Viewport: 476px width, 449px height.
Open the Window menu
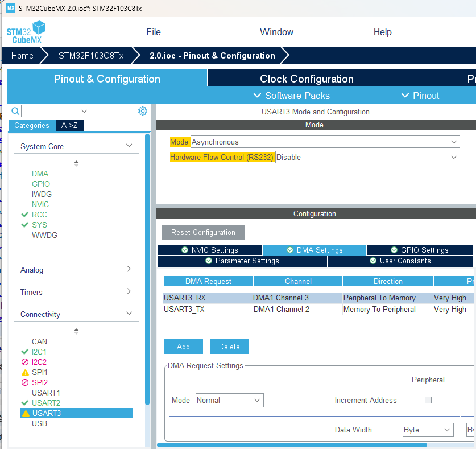click(x=276, y=32)
